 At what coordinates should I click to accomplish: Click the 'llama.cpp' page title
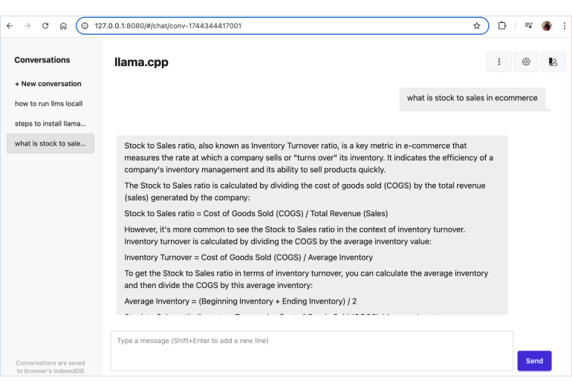(141, 62)
